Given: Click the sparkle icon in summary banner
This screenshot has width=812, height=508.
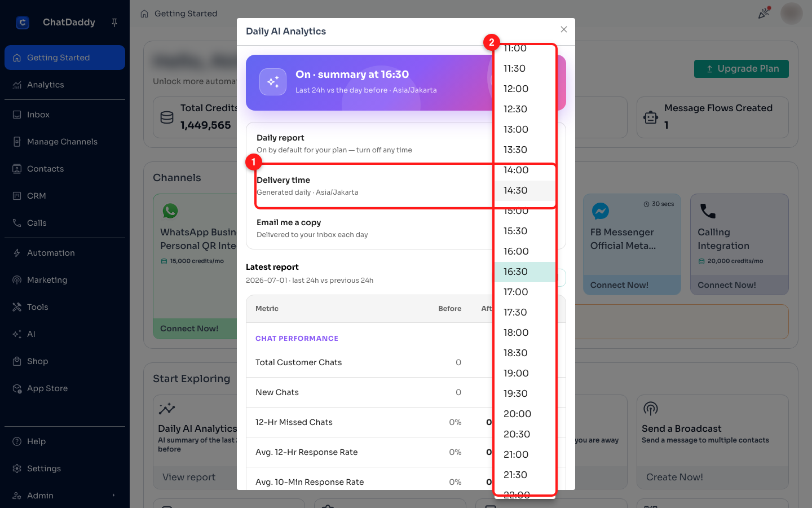Looking at the screenshot, I should click(x=273, y=82).
